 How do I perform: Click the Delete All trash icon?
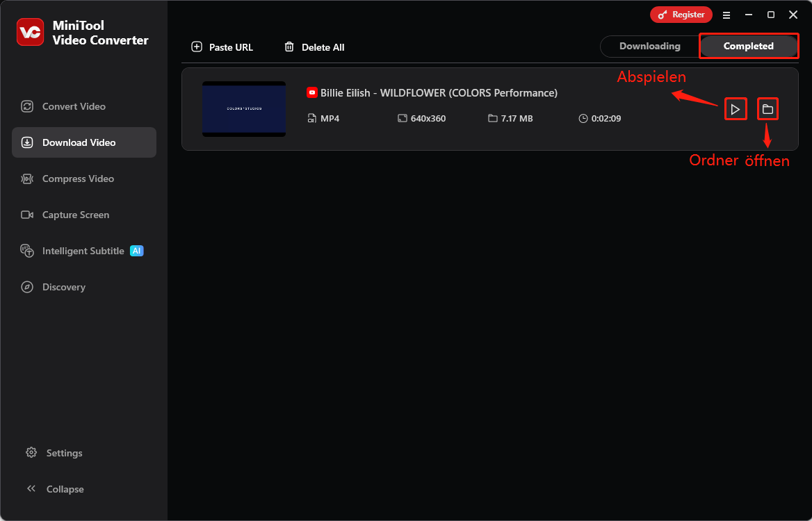point(290,47)
